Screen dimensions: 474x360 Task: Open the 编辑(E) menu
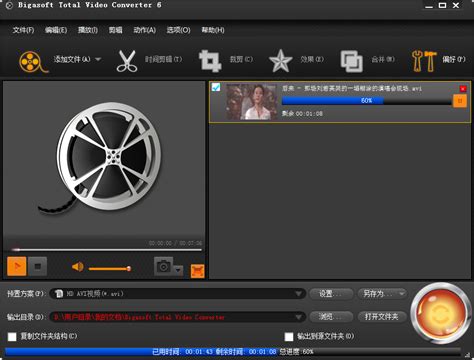(56, 30)
